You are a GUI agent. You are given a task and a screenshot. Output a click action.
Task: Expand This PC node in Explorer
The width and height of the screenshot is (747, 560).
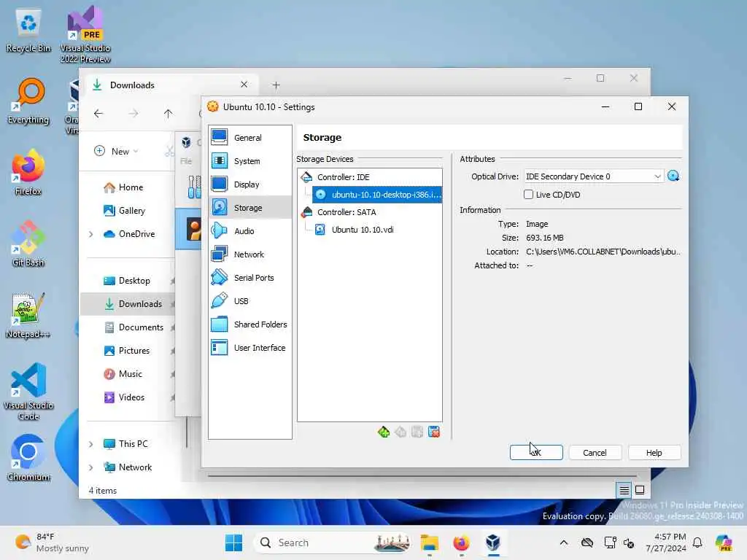(x=91, y=444)
